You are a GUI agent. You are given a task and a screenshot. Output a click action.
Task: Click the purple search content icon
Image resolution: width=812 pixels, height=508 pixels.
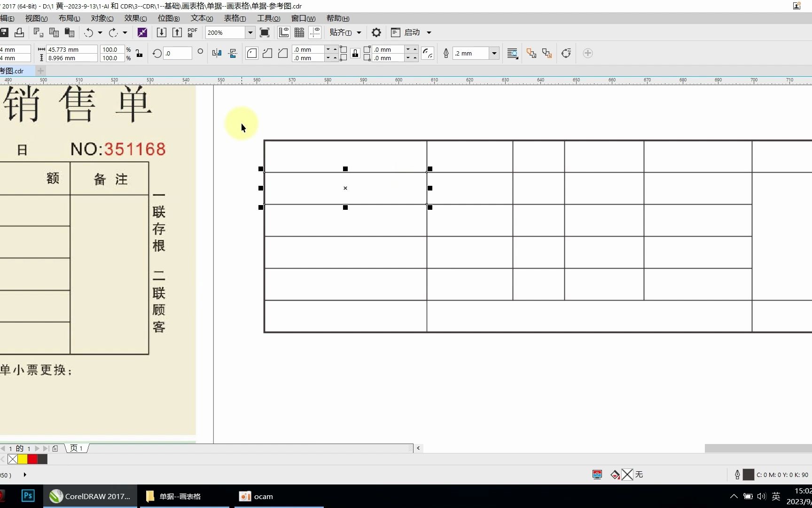pyautogui.click(x=142, y=32)
